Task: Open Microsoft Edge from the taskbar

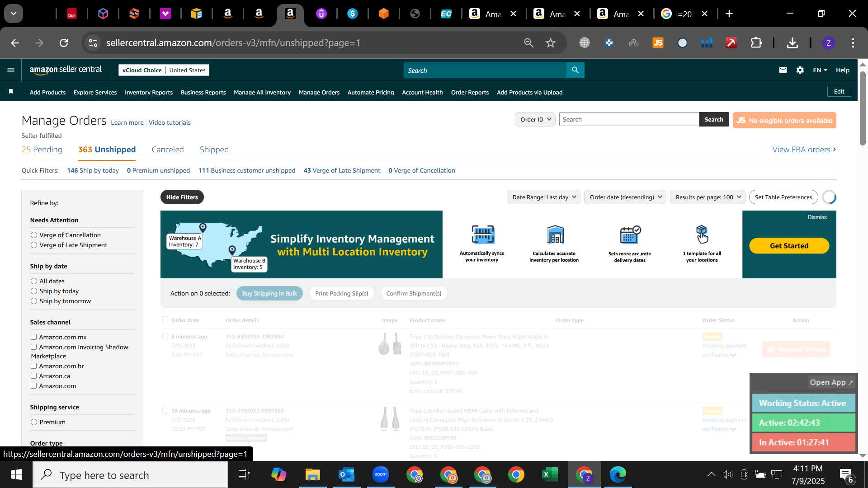Action: click(x=618, y=474)
